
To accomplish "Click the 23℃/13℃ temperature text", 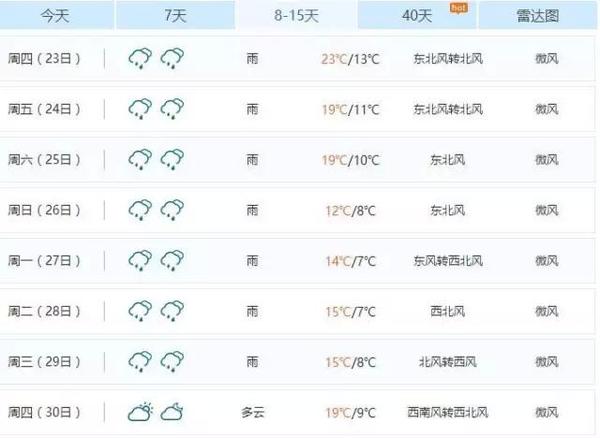I will tap(350, 59).
